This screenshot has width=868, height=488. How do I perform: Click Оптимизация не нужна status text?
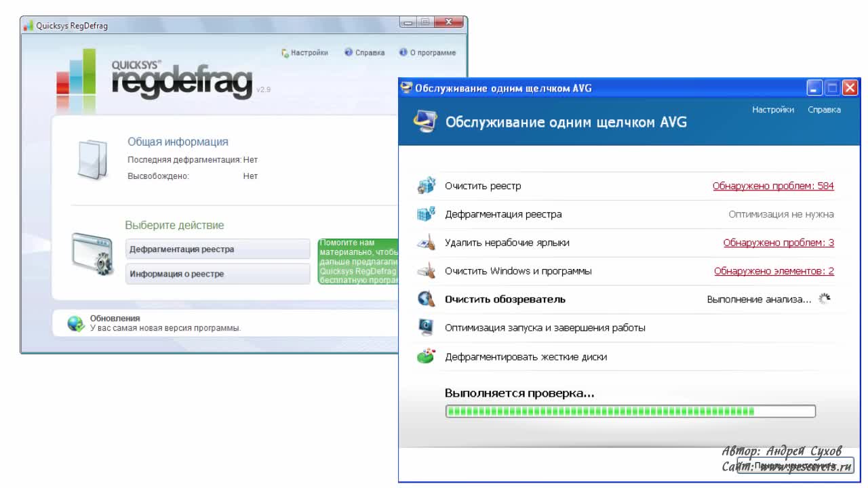781,214
